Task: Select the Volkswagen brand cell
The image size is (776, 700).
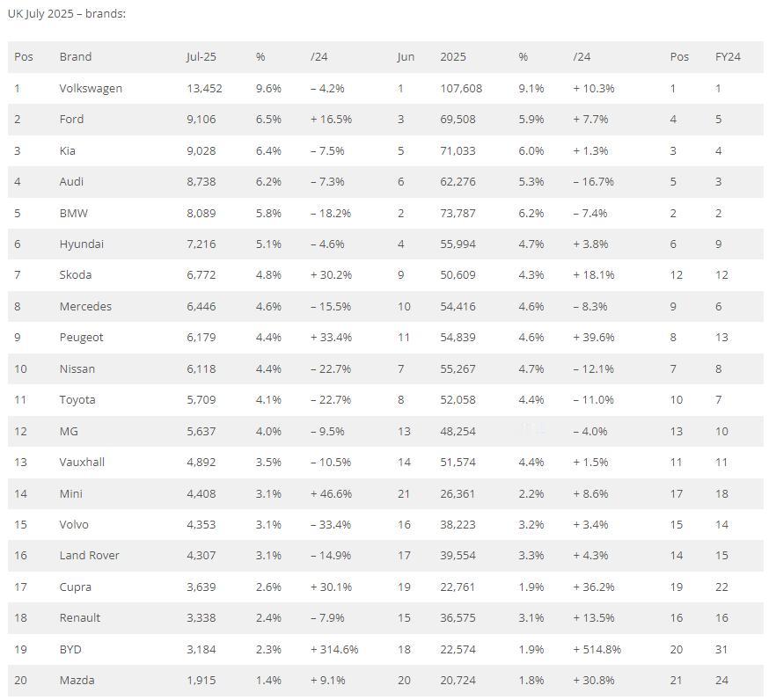Action: [91, 89]
